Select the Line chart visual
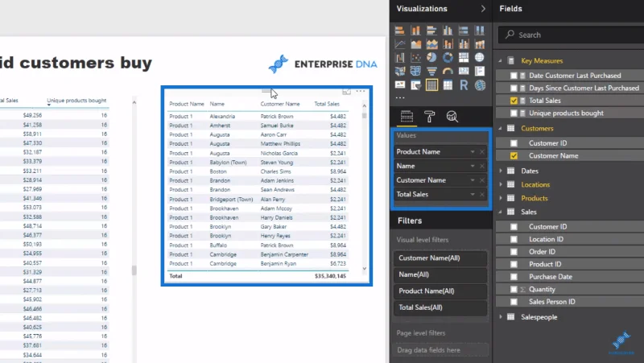This screenshot has height=363, width=644. pyautogui.click(x=399, y=44)
